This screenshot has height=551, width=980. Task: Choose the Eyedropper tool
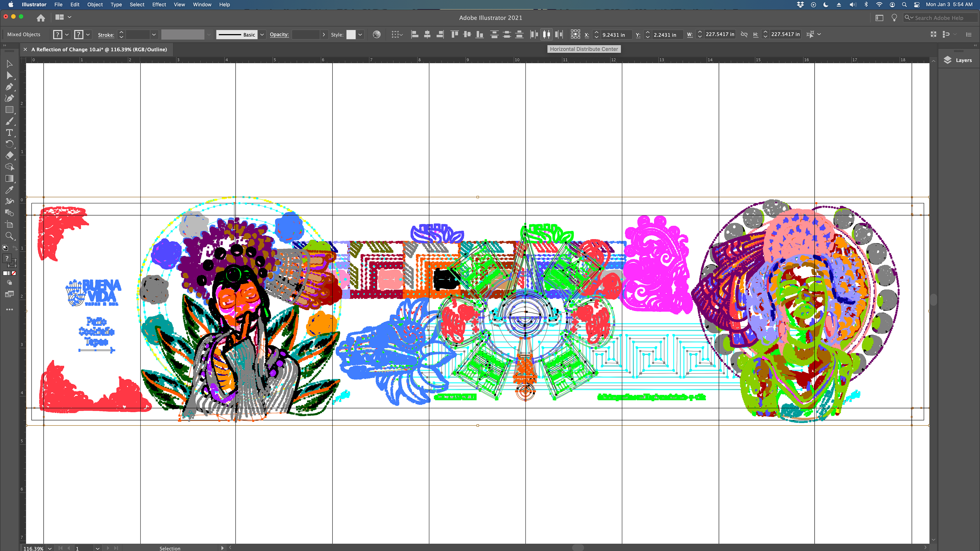9,190
